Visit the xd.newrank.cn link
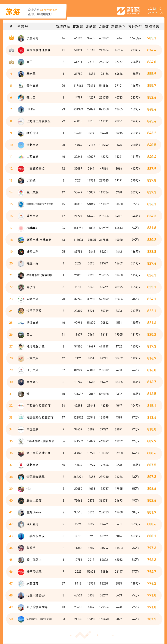 pos(48,10)
